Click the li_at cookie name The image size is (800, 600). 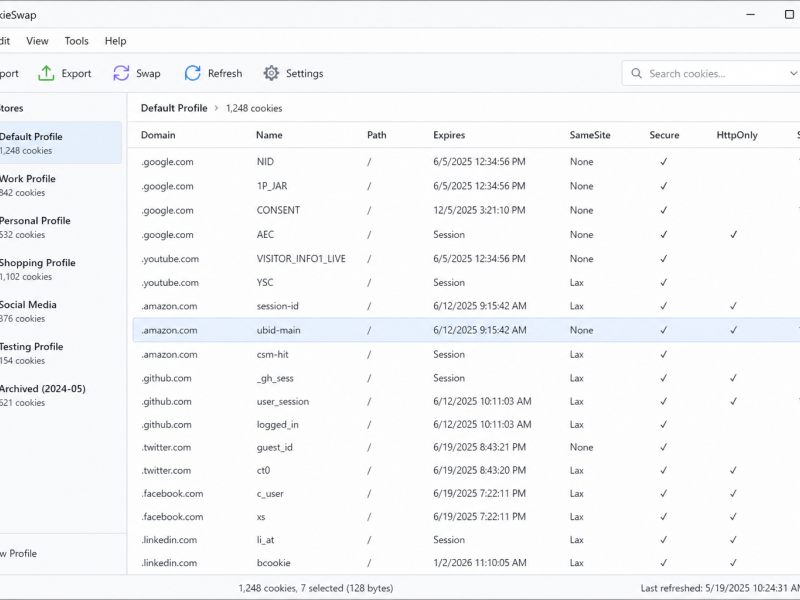(265, 540)
